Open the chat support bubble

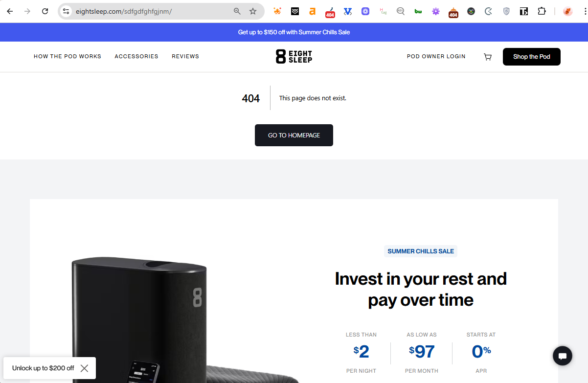click(x=563, y=356)
